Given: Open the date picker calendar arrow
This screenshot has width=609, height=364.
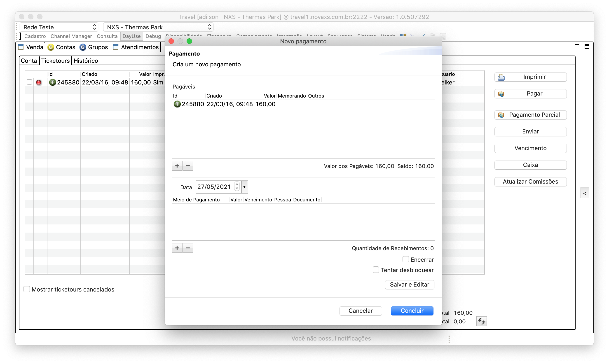Looking at the screenshot, I should (x=244, y=187).
